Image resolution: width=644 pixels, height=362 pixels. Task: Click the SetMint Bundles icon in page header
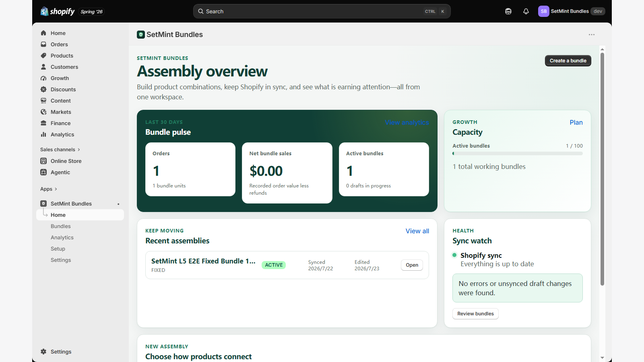[141, 35]
